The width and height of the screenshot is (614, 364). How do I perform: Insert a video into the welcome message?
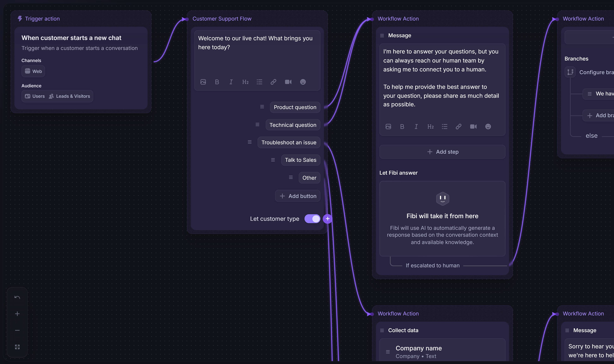(288, 82)
